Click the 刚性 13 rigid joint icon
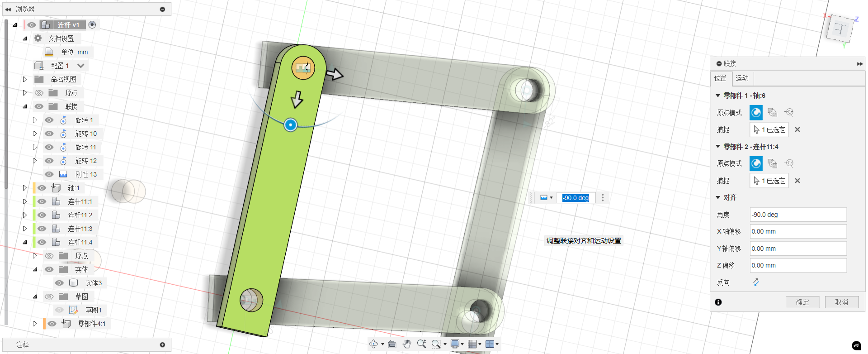Screen dimensions: 868x354 [x=63, y=174]
